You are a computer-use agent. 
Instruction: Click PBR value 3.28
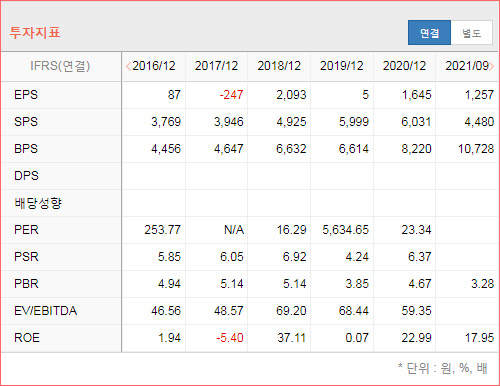tap(483, 284)
